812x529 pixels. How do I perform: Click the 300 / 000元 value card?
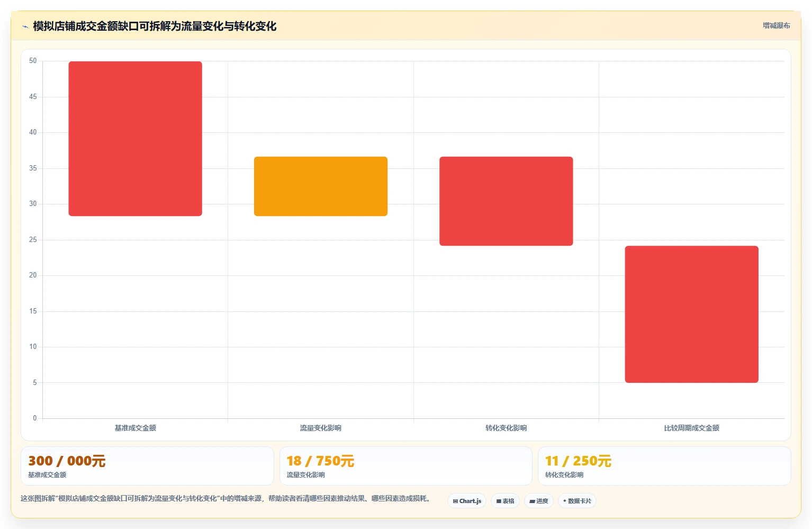pos(147,466)
